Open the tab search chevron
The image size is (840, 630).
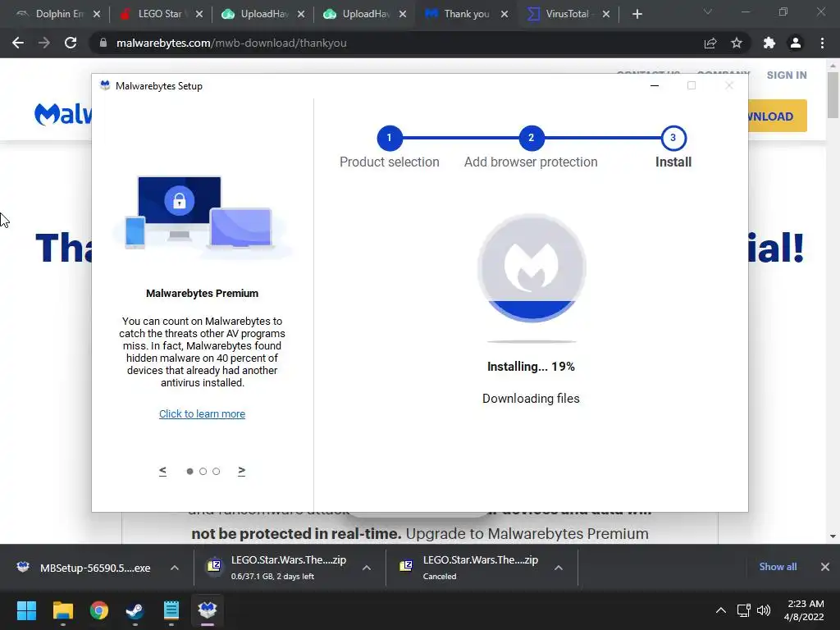[708, 11]
